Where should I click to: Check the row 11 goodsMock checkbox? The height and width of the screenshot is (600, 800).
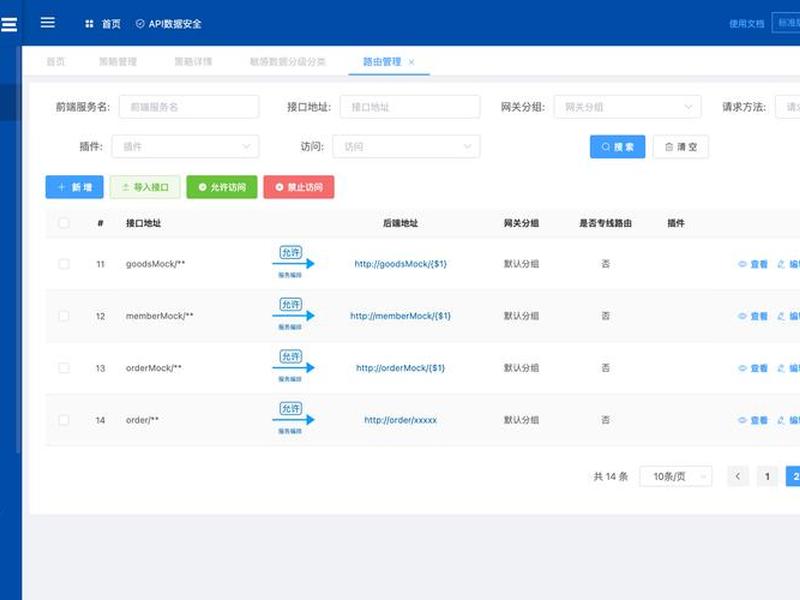(64, 264)
